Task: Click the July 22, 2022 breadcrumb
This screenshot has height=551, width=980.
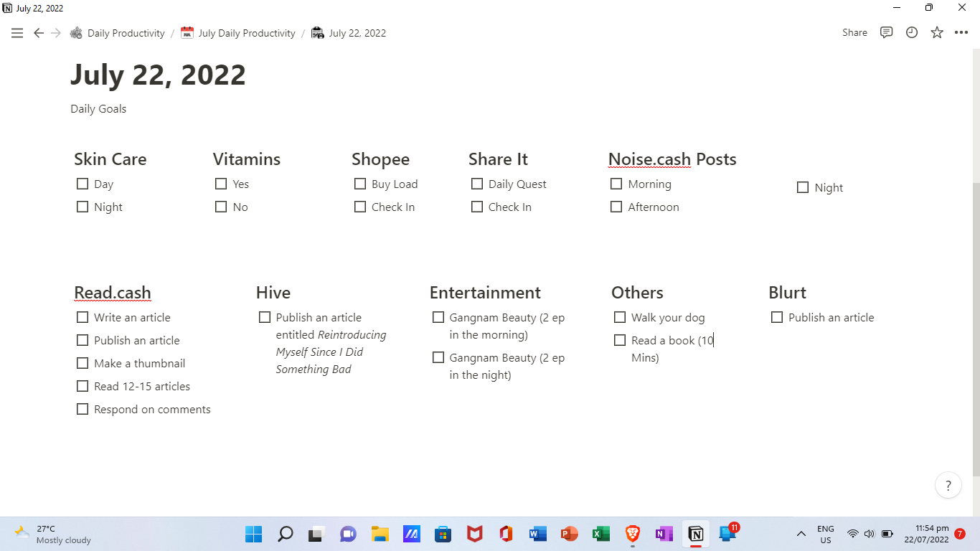Action: (x=349, y=33)
